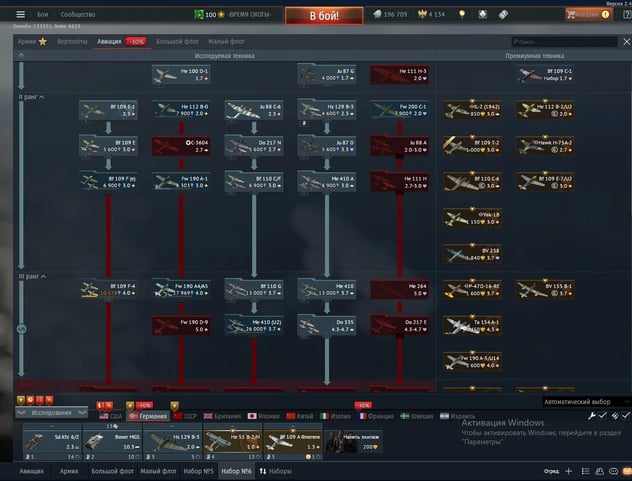Open the hamburger main menu
The image size is (632, 481).
coord(21,15)
